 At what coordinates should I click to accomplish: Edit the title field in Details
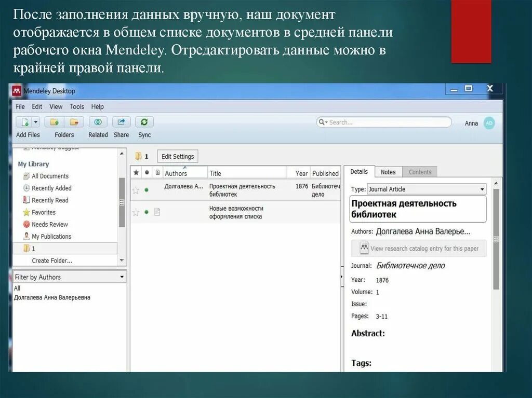418,209
